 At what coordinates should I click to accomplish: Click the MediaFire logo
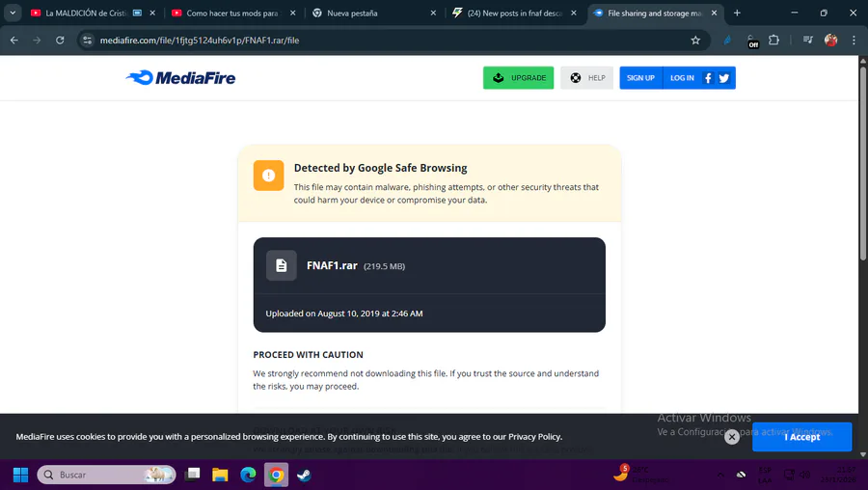(180, 78)
